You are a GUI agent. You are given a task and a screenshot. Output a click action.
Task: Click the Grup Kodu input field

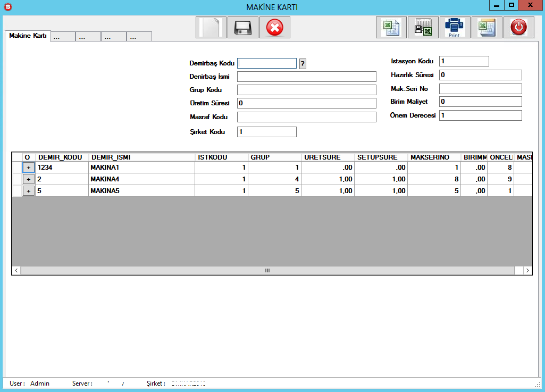point(306,90)
